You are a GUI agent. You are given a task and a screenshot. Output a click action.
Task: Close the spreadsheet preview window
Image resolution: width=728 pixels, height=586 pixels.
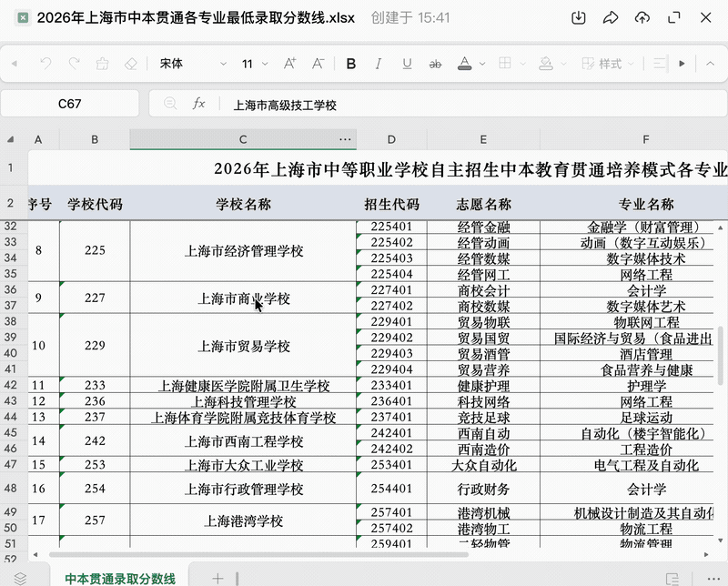[x=706, y=18]
